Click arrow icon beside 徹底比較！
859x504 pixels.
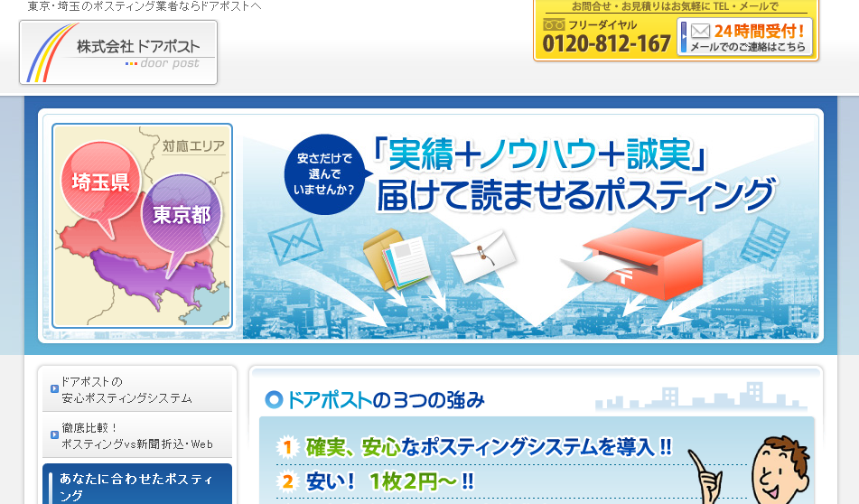[54, 434]
